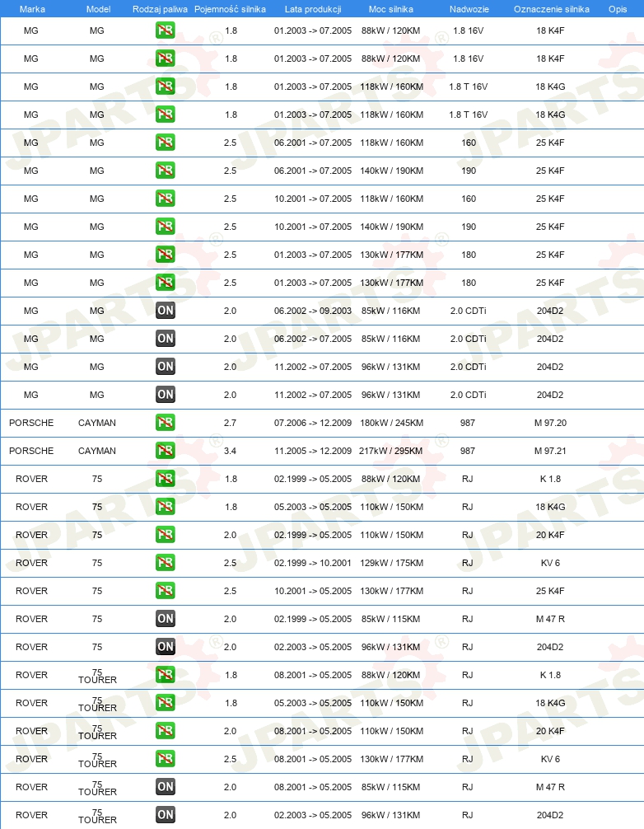Click KV 6 in the Rover 75 Tourer row
The width and height of the screenshot is (644, 829).
click(x=550, y=759)
